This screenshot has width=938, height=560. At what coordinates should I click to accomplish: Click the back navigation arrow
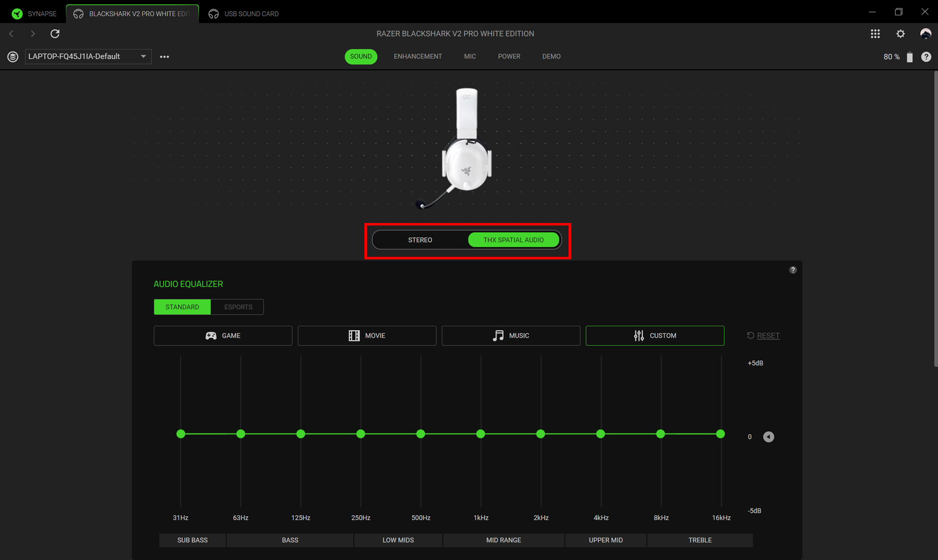(11, 33)
